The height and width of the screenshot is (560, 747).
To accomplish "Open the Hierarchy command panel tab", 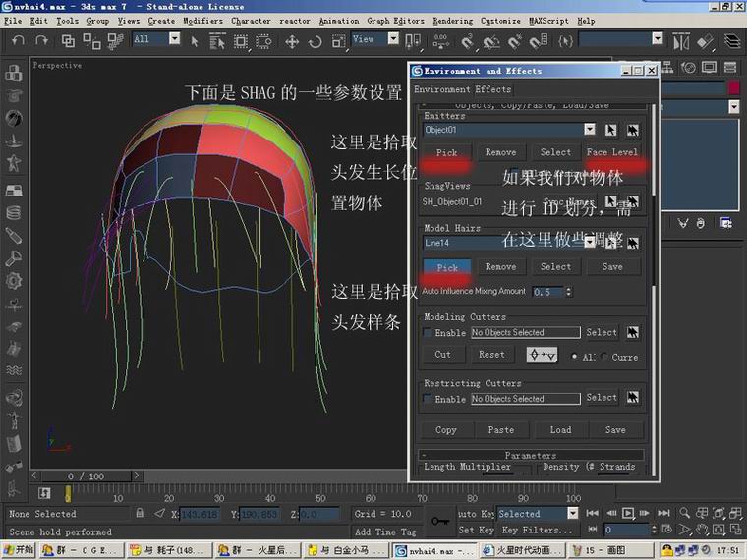I will pyautogui.click(x=668, y=68).
